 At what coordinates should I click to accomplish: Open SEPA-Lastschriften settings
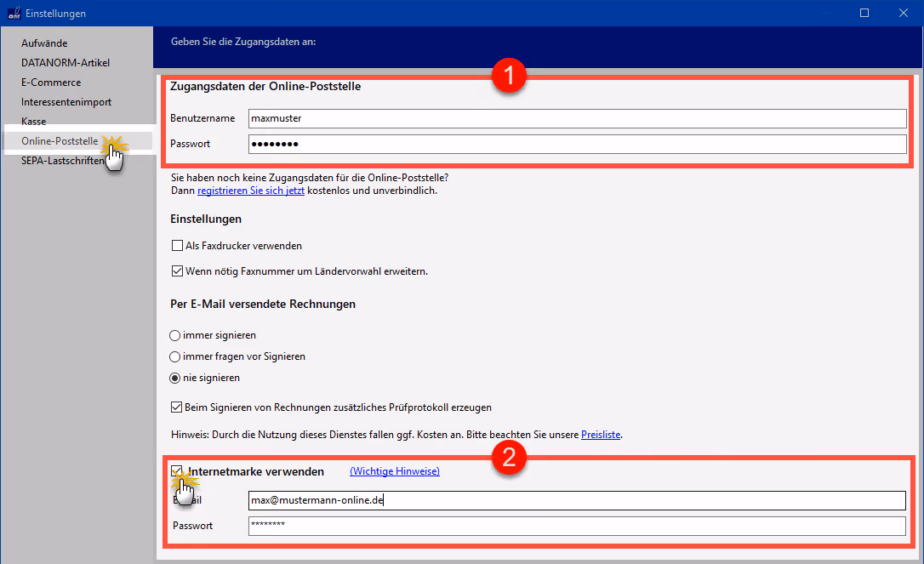pyautogui.click(x=62, y=160)
